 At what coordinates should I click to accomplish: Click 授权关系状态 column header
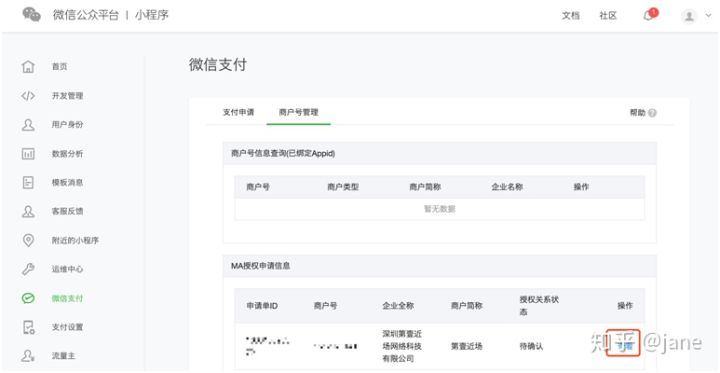point(539,306)
